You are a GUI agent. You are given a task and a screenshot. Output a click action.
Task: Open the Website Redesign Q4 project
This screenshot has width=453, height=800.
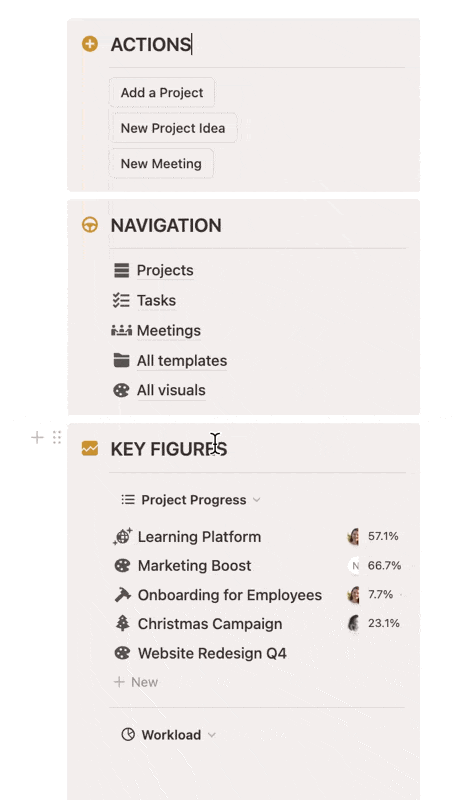(x=212, y=653)
